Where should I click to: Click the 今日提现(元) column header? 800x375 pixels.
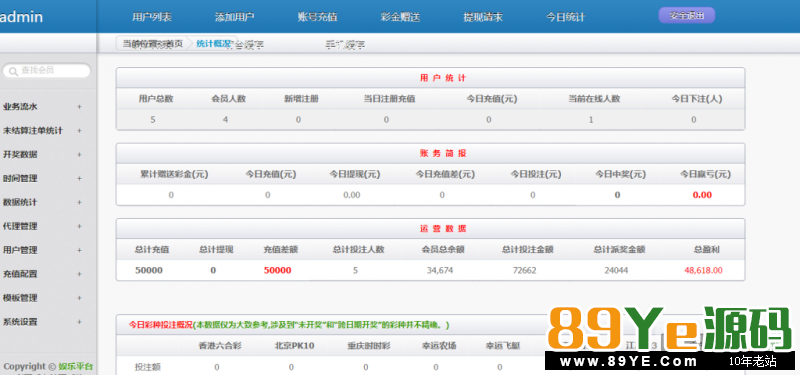(x=355, y=174)
